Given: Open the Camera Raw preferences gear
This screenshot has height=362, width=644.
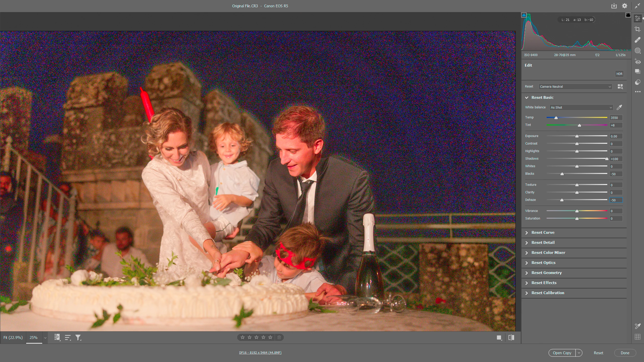Looking at the screenshot, I should point(625,6).
